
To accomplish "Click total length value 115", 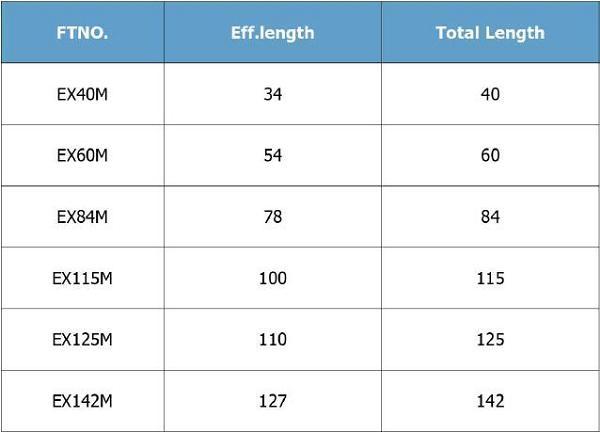I will click(490, 278).
